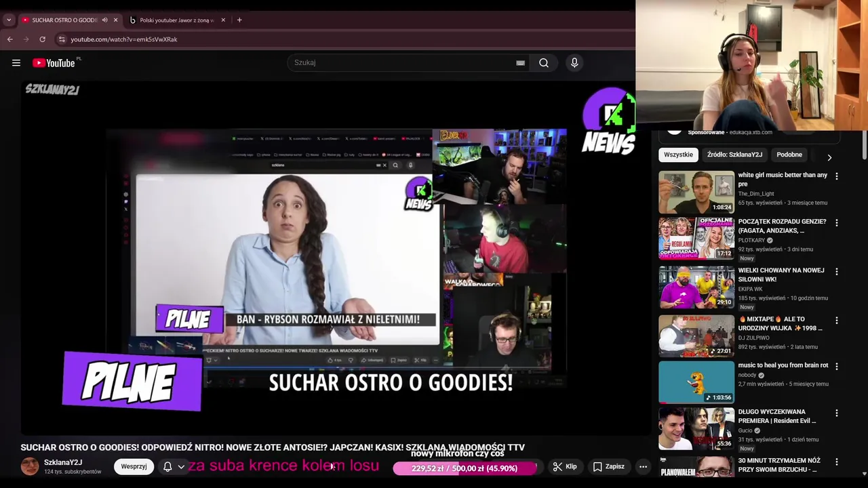
Task: Click the Klip scissors button
Action: 565,466
